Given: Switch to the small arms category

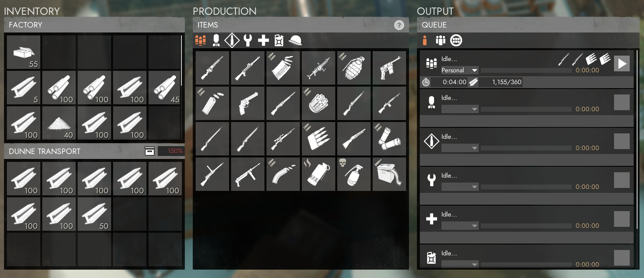Looking at the screenshot, I should tap(201, 40).
